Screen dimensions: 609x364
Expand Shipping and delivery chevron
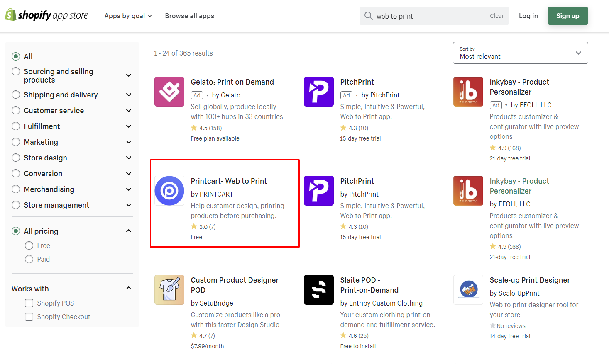[129, 95]
